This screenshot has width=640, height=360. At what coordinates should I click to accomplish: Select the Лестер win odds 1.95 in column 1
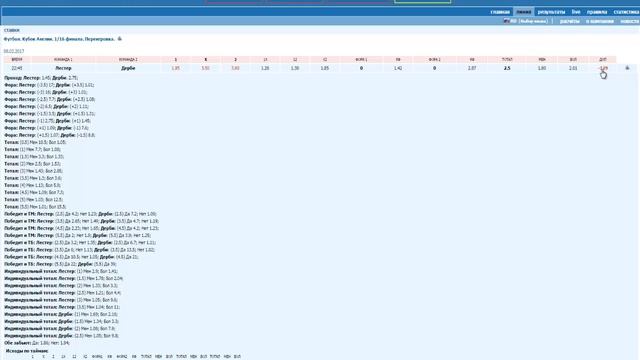176,68
